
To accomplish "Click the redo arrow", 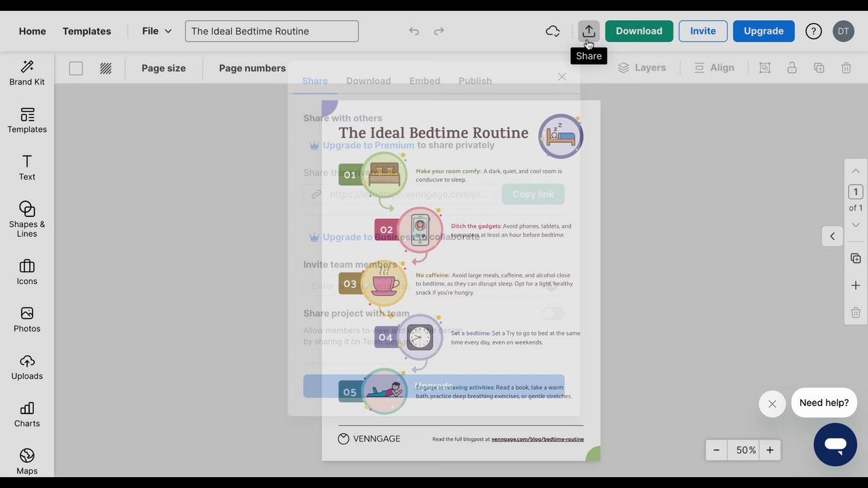I will point(439,31).
